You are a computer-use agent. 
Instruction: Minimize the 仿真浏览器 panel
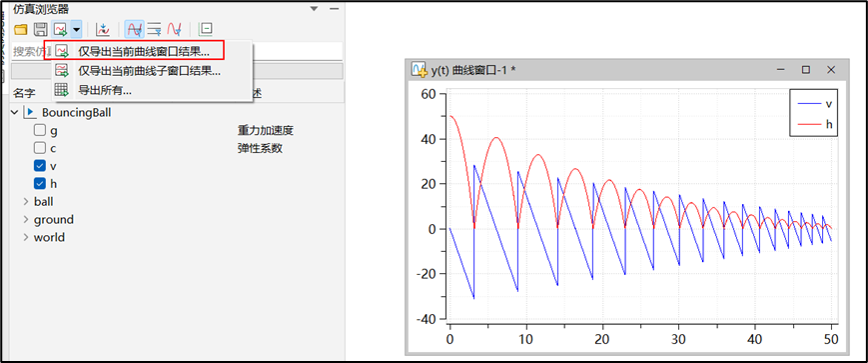pyautogui.click(x=334, y=9)
